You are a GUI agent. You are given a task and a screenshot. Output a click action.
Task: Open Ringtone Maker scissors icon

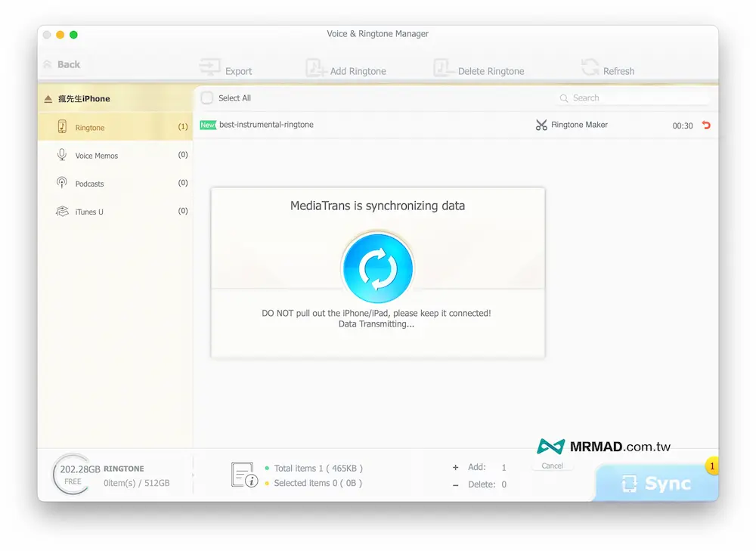541,125
